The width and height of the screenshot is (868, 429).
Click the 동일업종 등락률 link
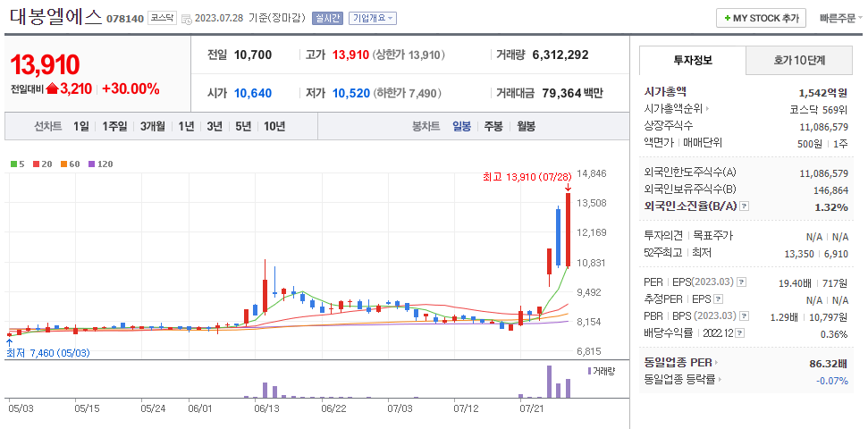[679, 380]
